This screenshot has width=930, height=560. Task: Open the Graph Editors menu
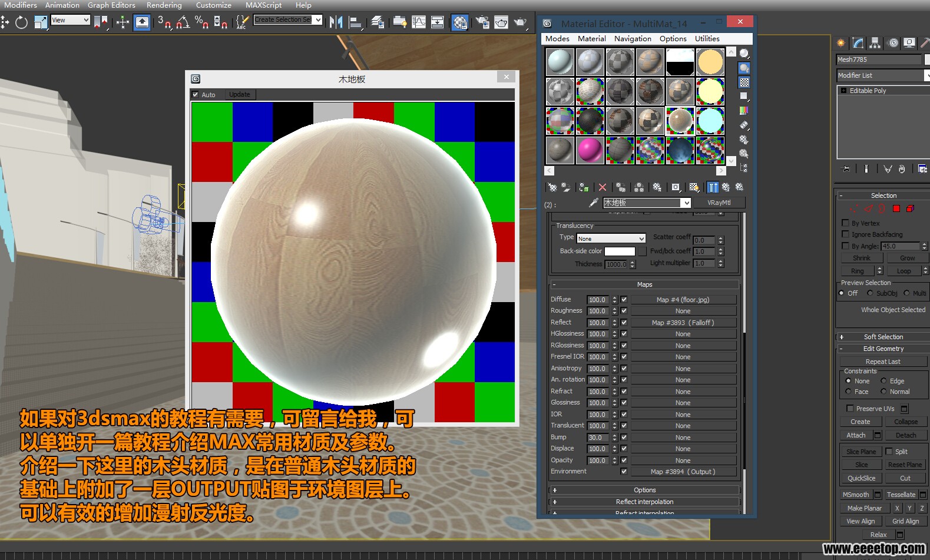tap(111, 5)
